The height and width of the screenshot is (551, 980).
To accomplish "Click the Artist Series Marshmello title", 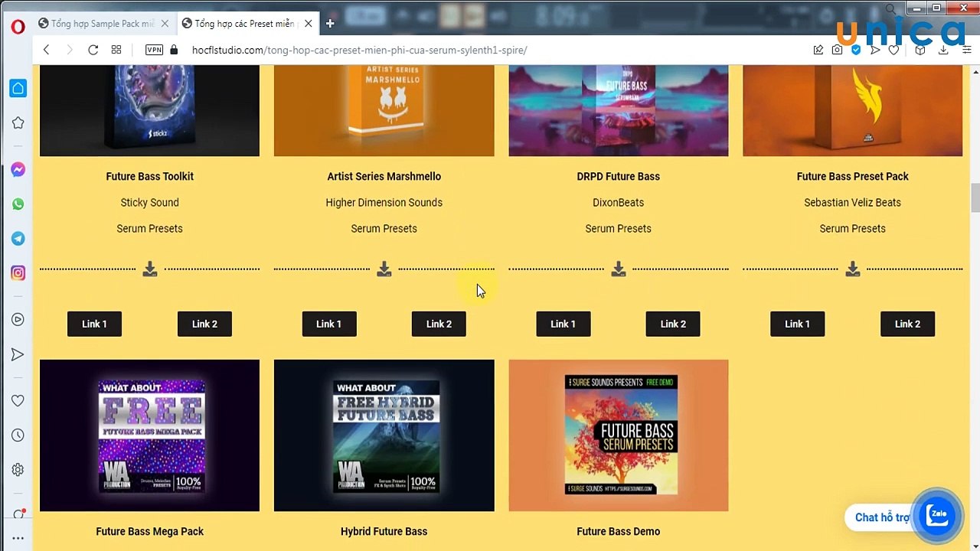I will pyautogui.click(x=384, y=176).
